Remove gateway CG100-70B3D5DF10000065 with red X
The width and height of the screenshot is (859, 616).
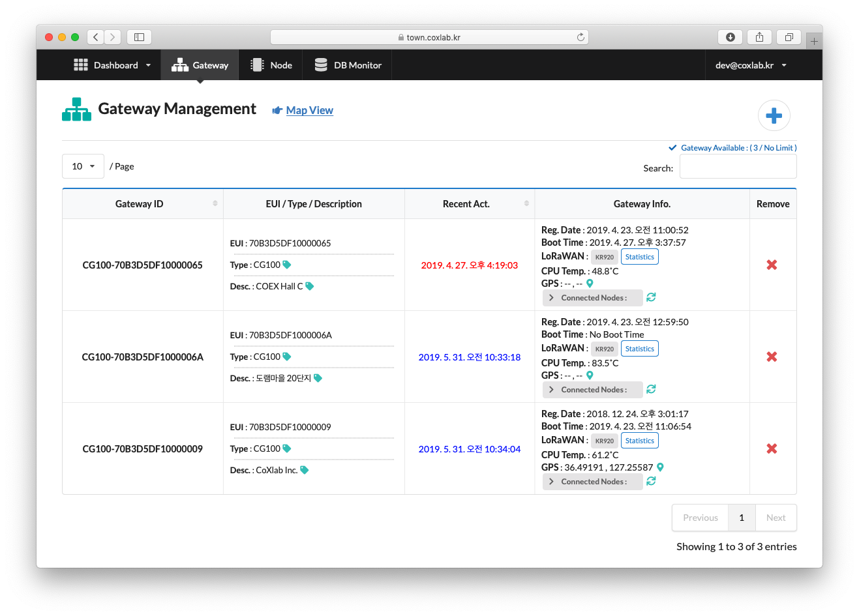(x=772, y=265)
